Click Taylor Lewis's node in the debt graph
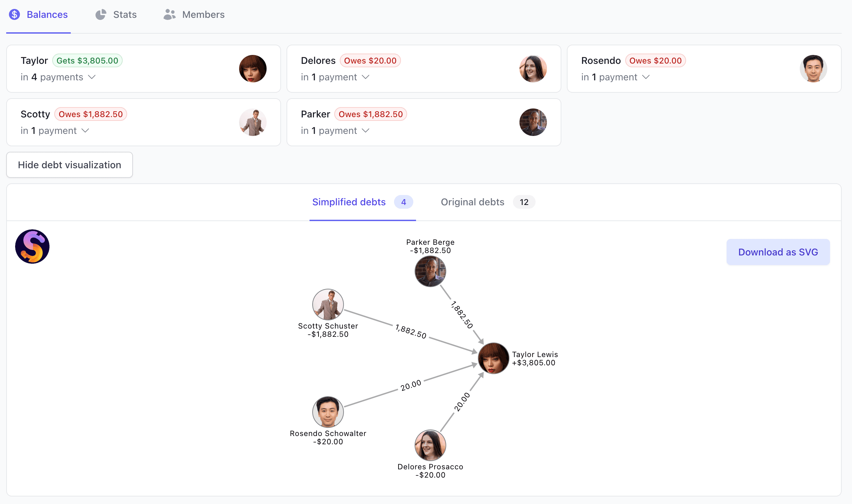Image resolution: width=852 pixels, height=504 pixels. point(493,358)
